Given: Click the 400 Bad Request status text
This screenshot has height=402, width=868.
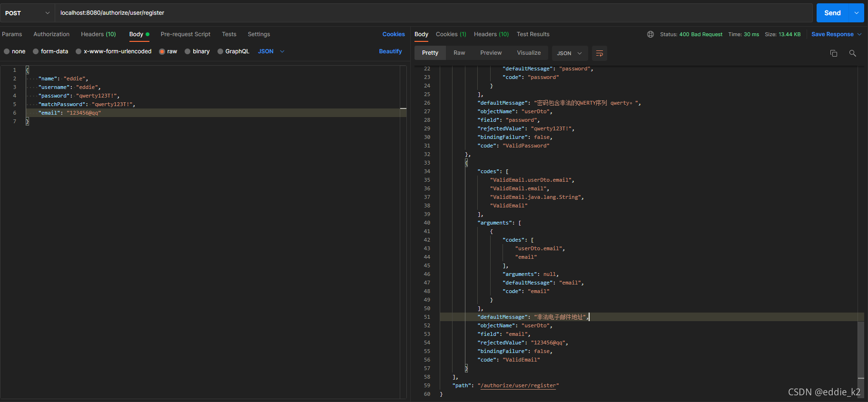Looking at the screenshot, I should tap(700, 34).
